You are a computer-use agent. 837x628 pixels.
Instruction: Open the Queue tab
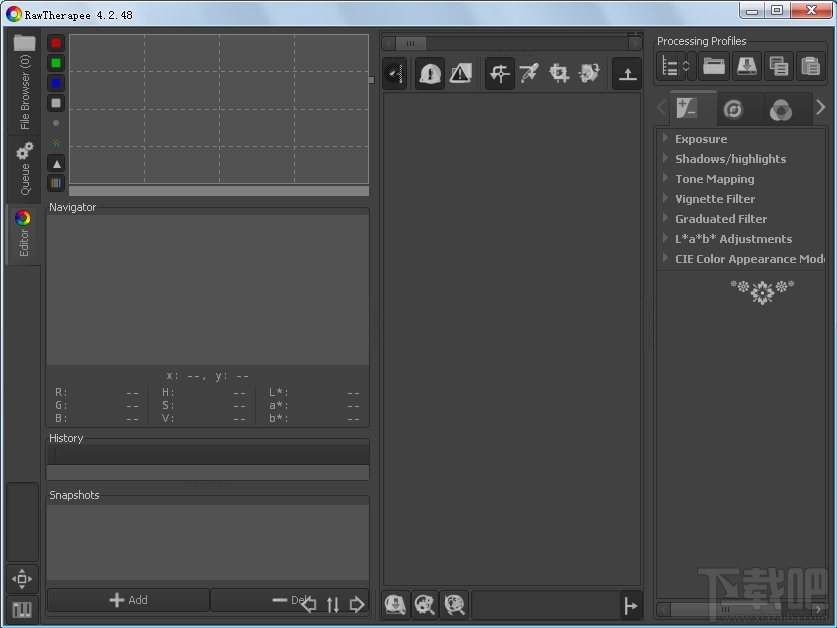pos(24,169)
